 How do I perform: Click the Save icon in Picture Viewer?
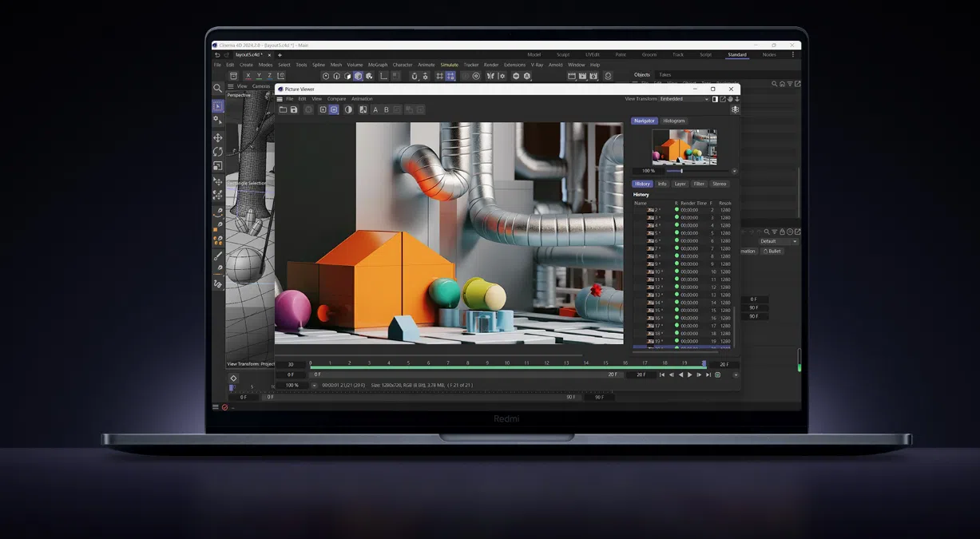[x=294, y=109]
